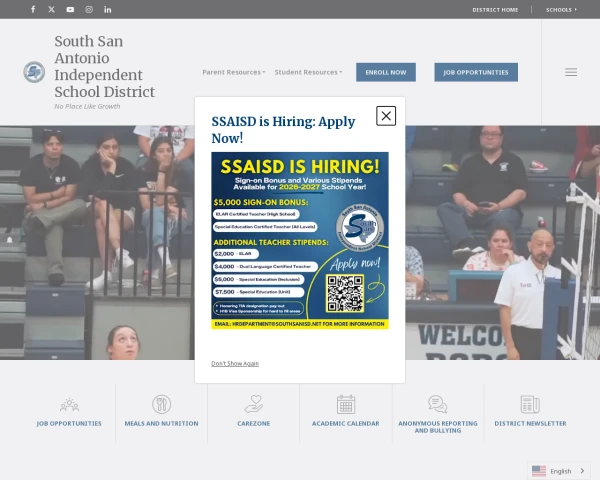Expand Parent Resources menu
Image resolution: width=600 pixels, height=480 pixels.
234,72
